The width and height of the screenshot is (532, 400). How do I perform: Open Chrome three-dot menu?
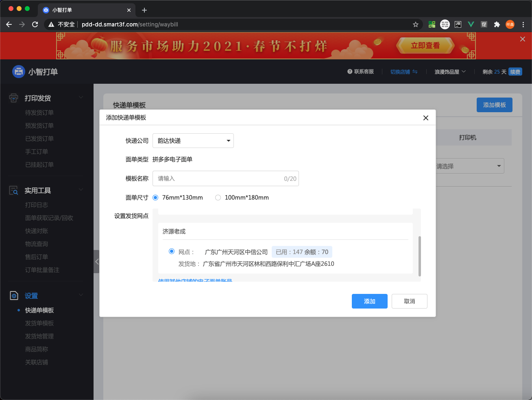pyautogui.click(x=523, y=24)
